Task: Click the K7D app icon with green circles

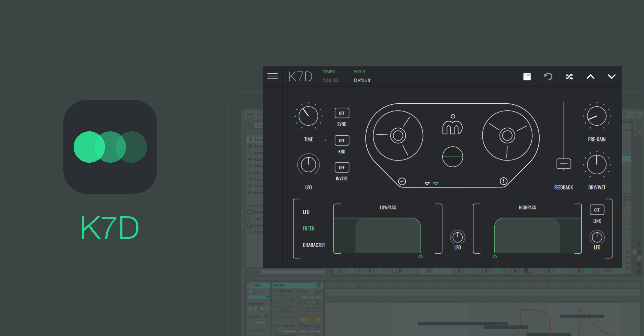Action: tap(110, 147)
